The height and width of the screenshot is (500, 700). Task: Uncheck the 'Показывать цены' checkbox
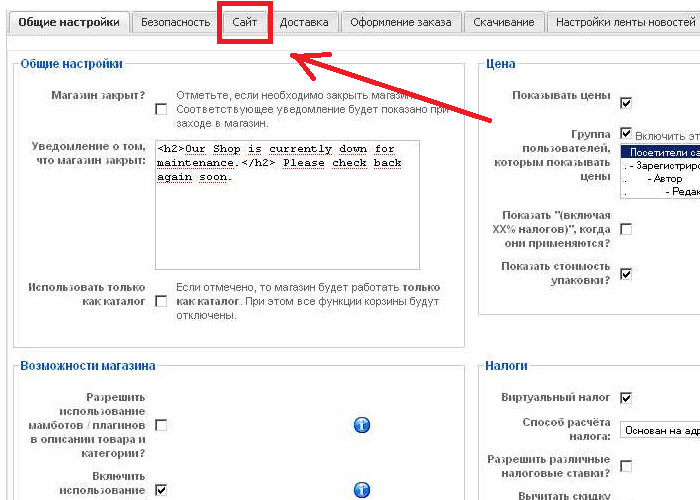(x=626, y=102)
